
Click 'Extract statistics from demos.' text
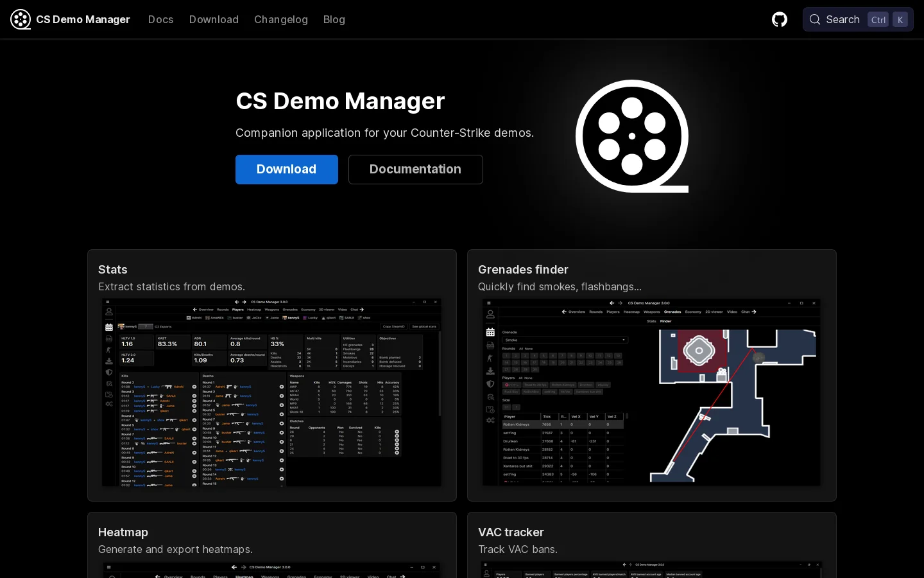coord(171,286)
